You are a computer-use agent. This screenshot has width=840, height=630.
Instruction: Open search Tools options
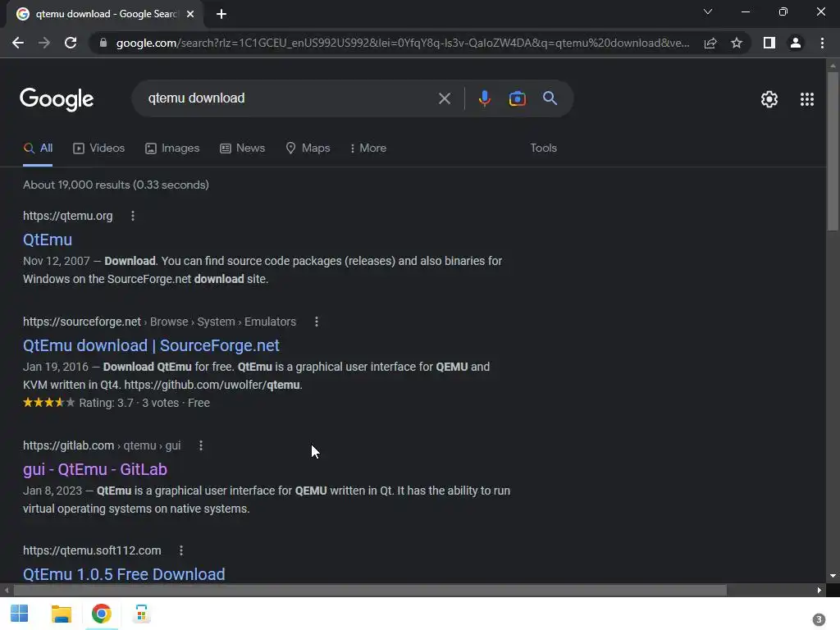(x=543, y=148)
